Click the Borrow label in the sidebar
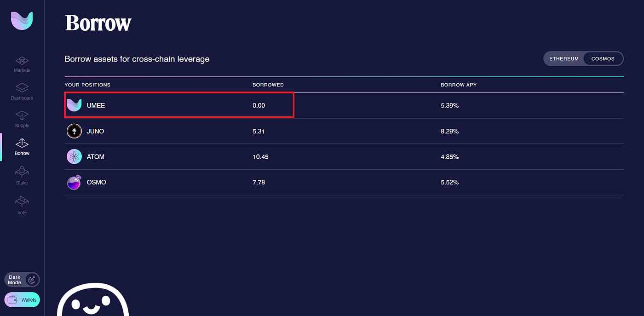Viewport: 644px width, 316px height. tap(22, 154)
